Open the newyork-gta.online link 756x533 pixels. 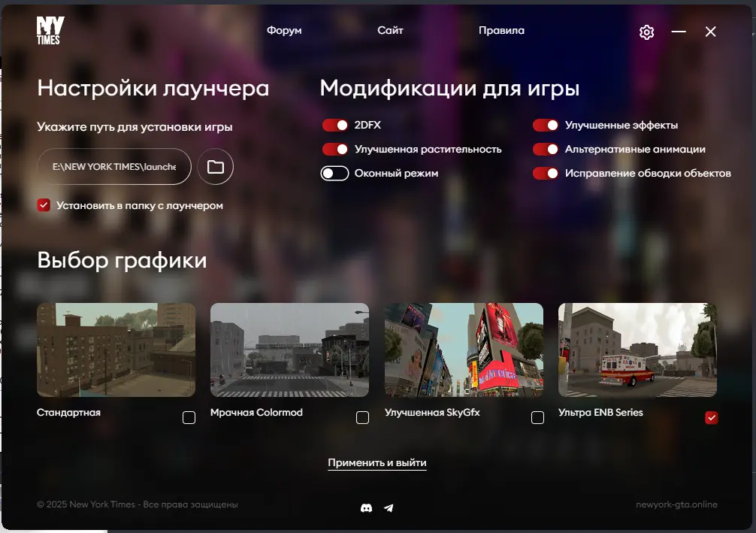[x=676, y=504]
